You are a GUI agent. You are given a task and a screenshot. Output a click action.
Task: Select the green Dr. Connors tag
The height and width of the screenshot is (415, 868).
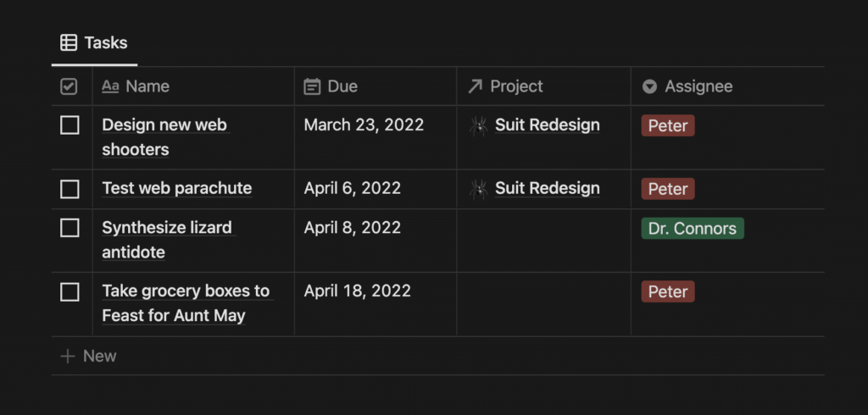[693, 229]
